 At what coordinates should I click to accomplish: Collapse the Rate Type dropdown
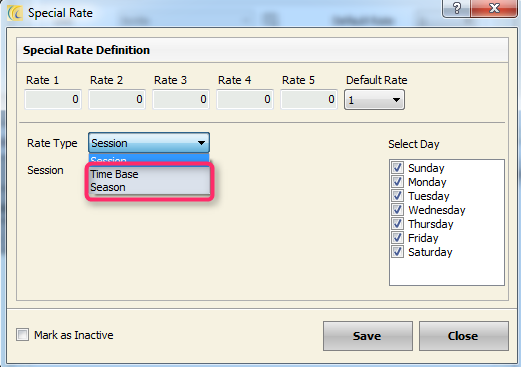pos(149,143)
